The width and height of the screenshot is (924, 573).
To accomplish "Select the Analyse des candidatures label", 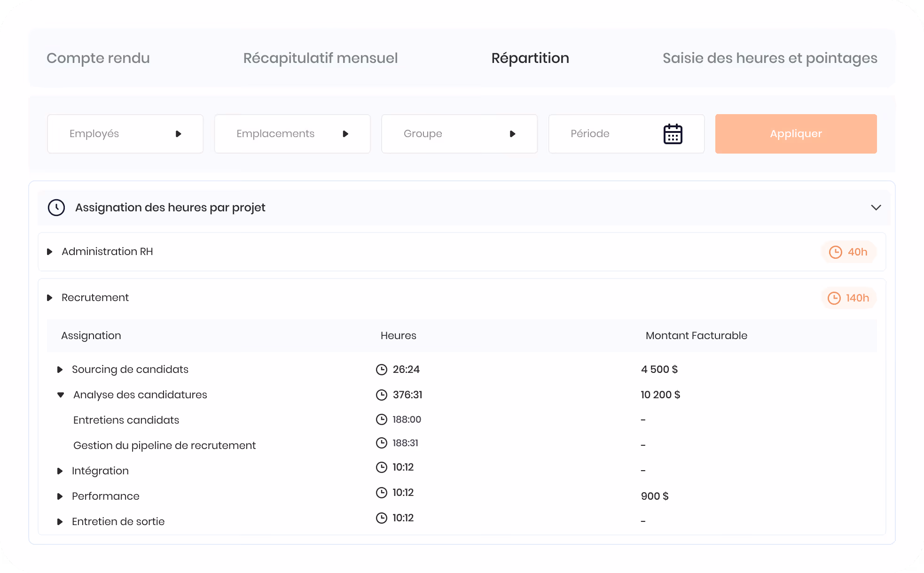I will [x=140, y=395].
